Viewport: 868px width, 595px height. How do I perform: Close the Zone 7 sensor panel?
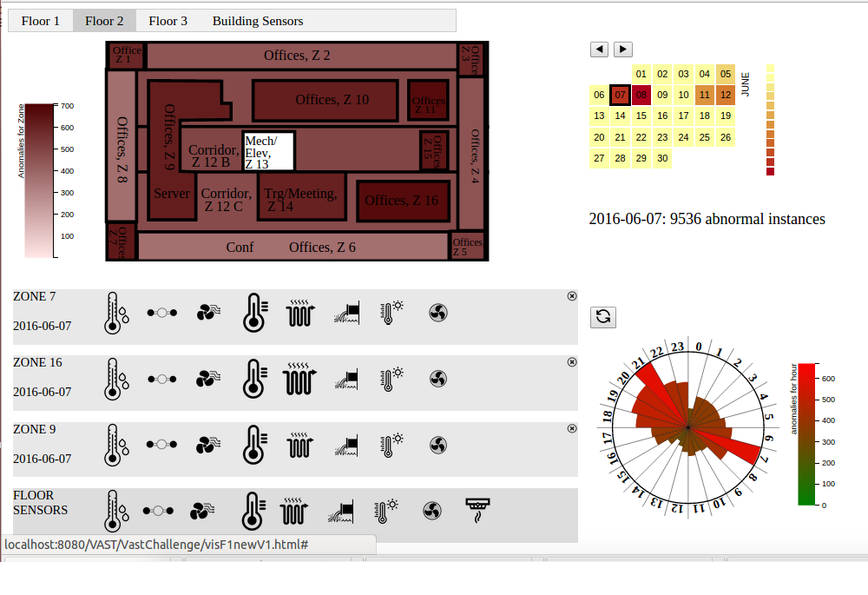coord(571,296)
